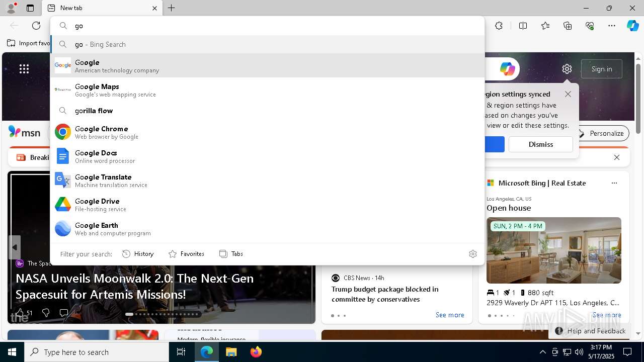644x362 pixels.
Task: Open the Copilot icon in search box
Action: [x=507, y=69]
